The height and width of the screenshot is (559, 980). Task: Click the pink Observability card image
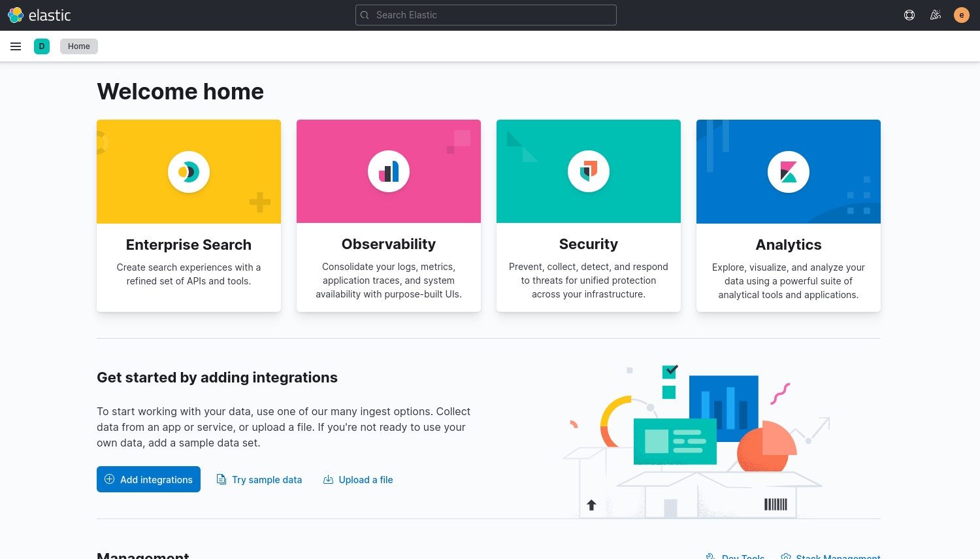tap(389, 171)
